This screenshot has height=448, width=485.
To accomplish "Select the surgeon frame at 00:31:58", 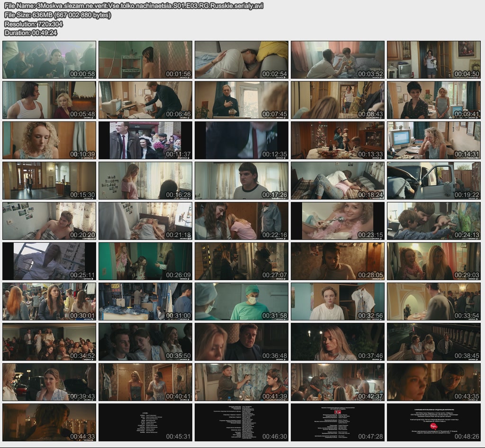I will (241, 302).
